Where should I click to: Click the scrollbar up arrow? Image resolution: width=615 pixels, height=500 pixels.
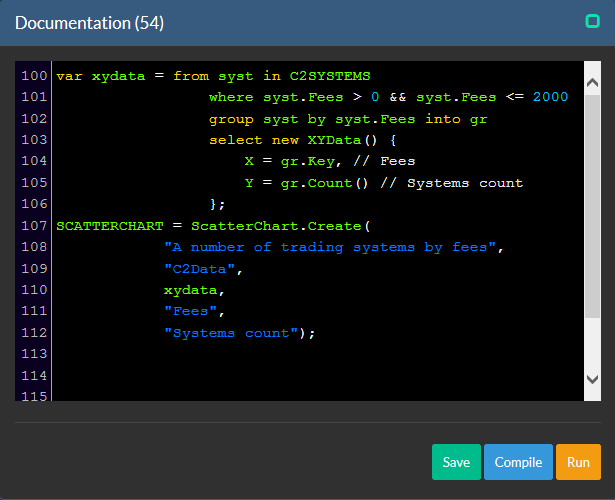click(x=592, y=82)
